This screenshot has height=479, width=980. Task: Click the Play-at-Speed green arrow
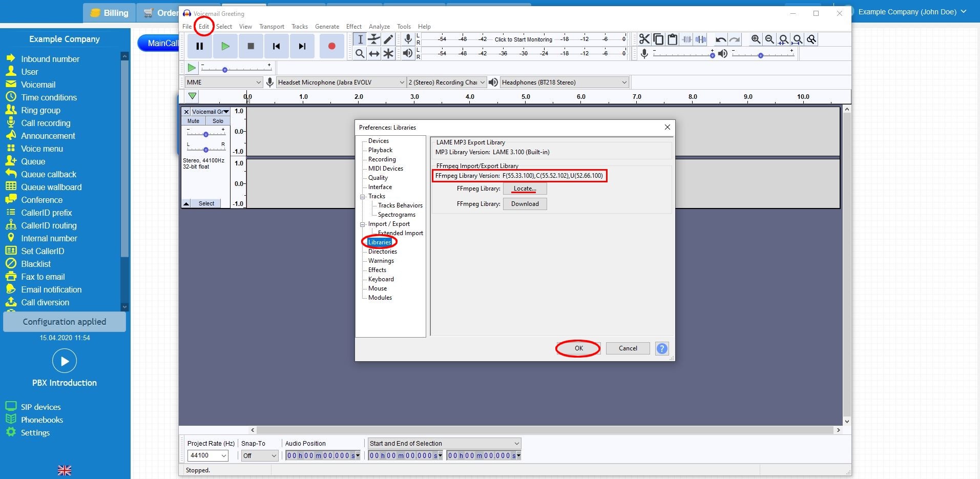coord(192,68)
